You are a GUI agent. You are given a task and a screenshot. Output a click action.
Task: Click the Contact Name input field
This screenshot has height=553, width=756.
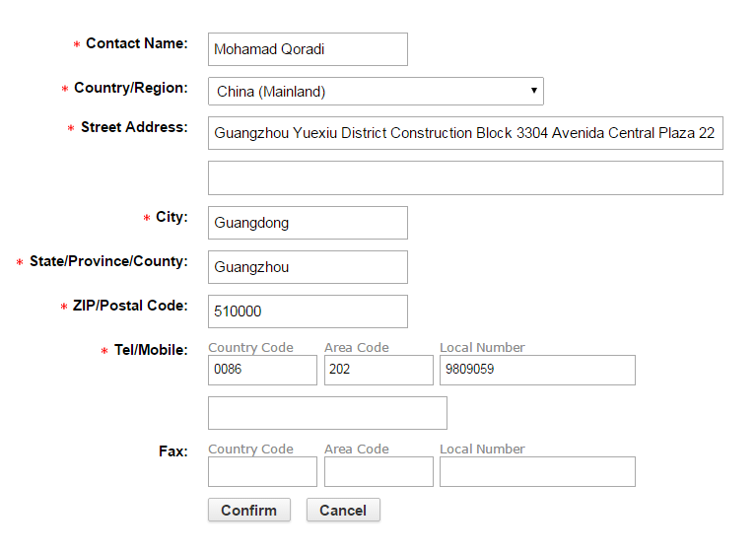308,49
